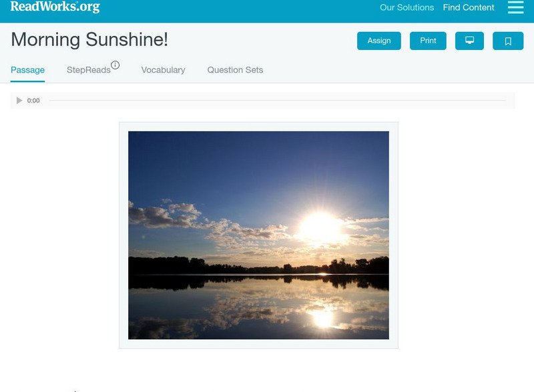The height and width of the screenshot is (392, 534).
Task: Click the ReadWorks.org logo
Action: [55, 7]
